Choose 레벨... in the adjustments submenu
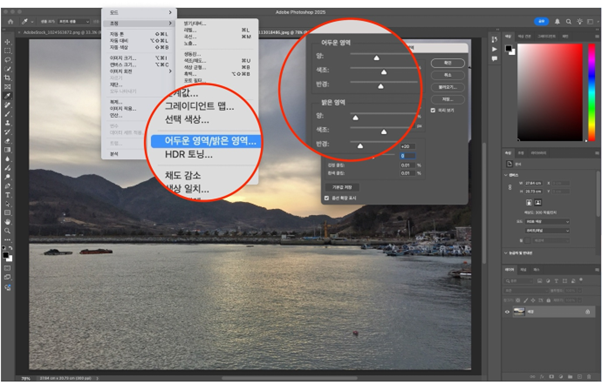Viewport: 602px width, 383px height. pyautogui.click(x=217, y=30)
